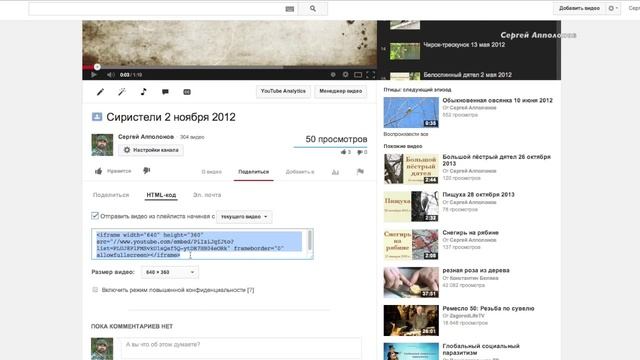Click the Сиристели 2 ноября 2012 title icon
Screen dimensions: 640x360
coord(97,117)
